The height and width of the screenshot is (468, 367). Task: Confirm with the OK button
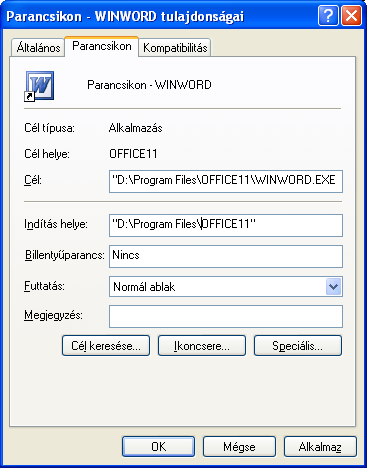point(158,447)
